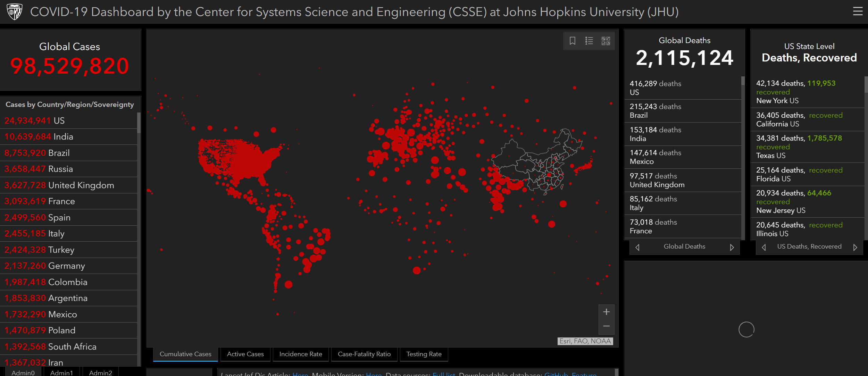Image resolution: width=868 pixels, height=376 pixels.
Task: Open the bookmarks icon on map
Action: point(573,41)
